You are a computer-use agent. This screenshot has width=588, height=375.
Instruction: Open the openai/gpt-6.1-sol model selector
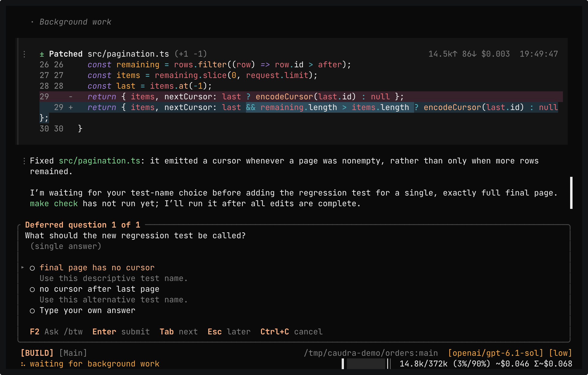(496, 353)
